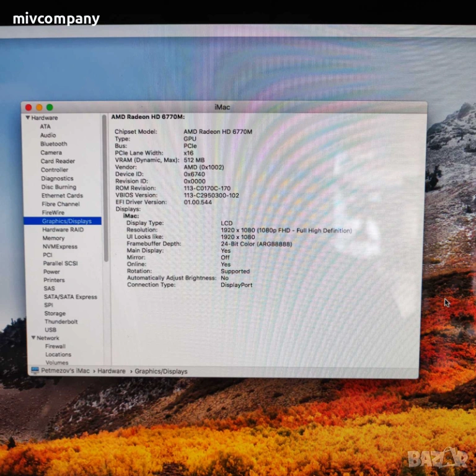Click the iMac computer icon in path bar

click(x=35, y=371)
